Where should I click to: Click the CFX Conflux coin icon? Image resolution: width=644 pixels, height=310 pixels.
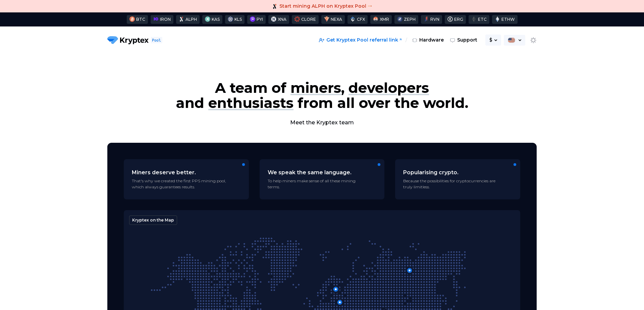coord(352,19)
